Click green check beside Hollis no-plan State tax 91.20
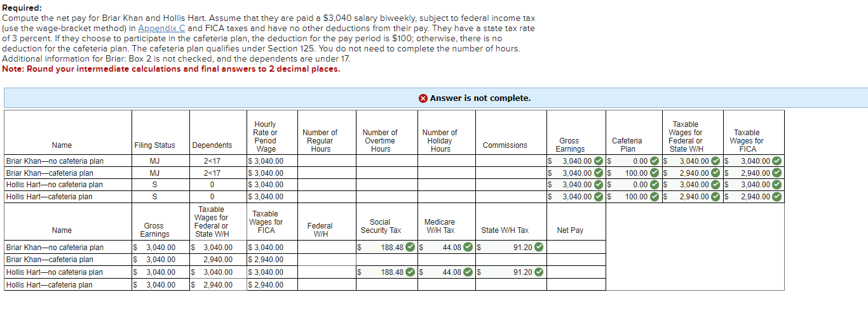The image size is (868, 325). (x=539, y=272)
